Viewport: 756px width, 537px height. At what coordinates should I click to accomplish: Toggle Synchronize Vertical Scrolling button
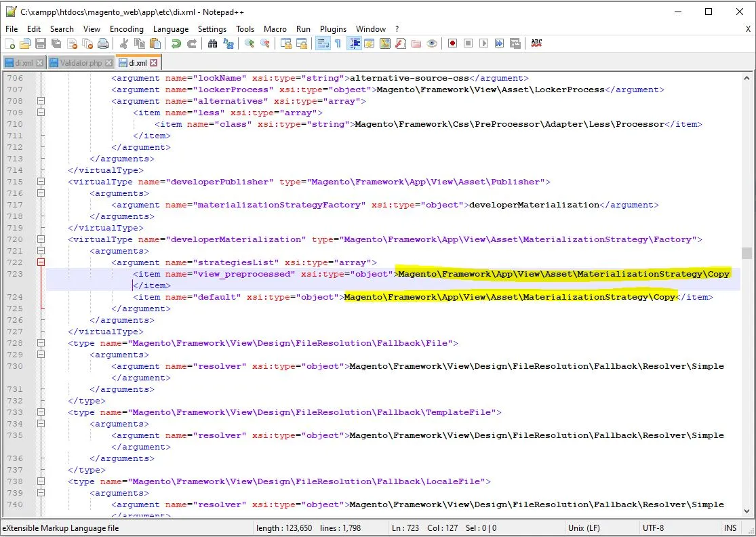click(286, 44)
